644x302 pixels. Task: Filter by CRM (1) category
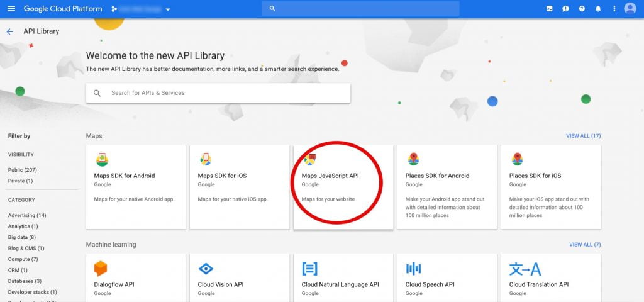click(x=18, y=271)
